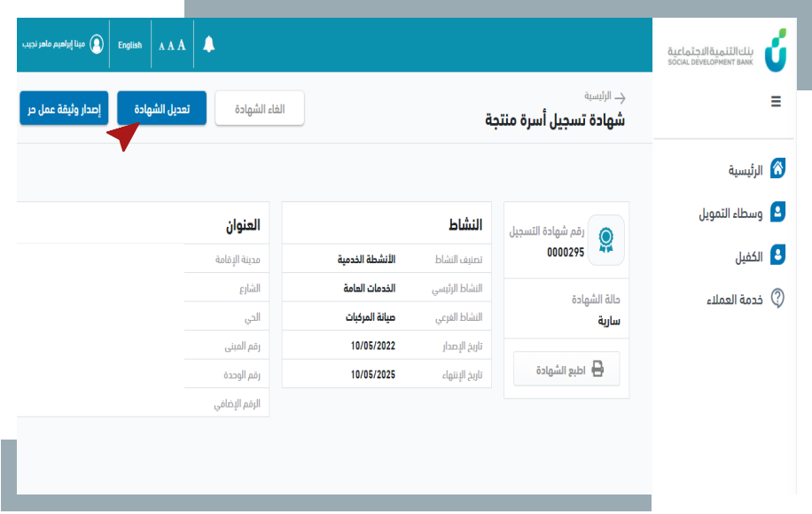Viewport: 812px width, 514px height.
Task: Click page title شهادة تسجيل أسرة منتجة
Action: point(555,121)
